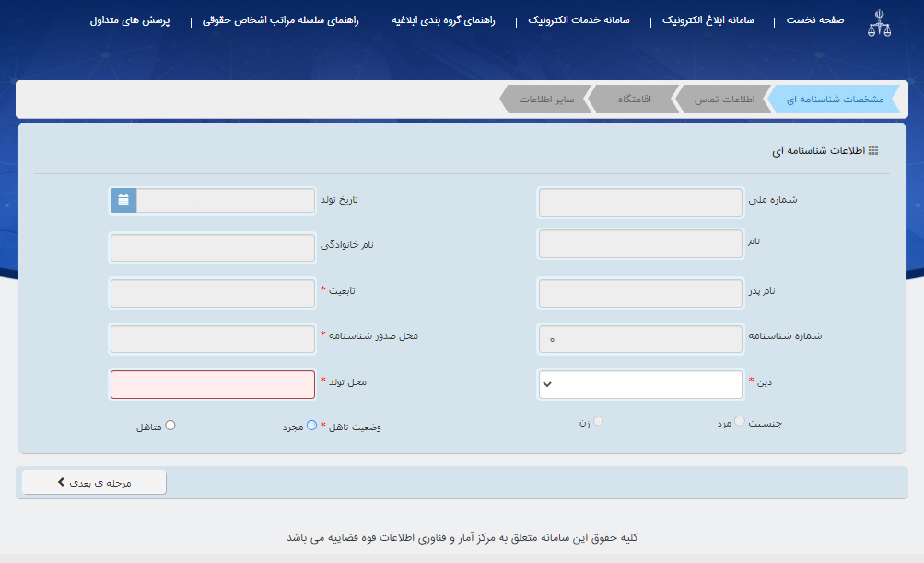Focus the highlighted محل تولد field

(x=213, y=384)
